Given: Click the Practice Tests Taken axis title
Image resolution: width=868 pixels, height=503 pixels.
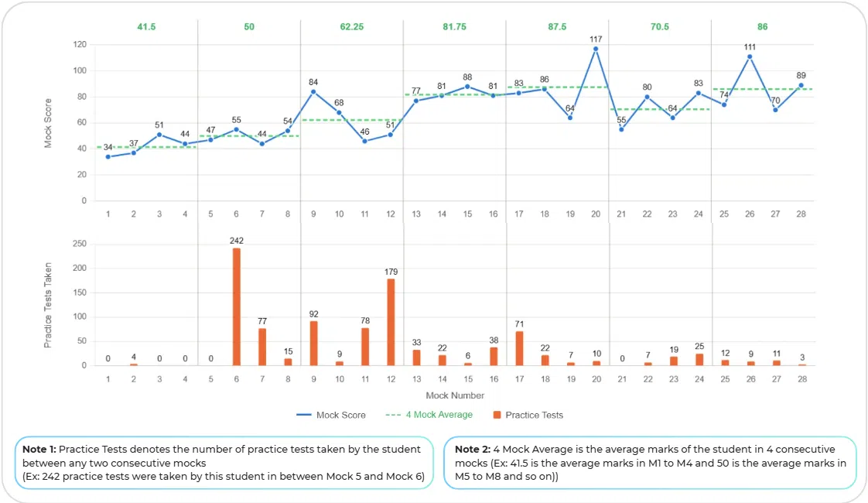Looking at the screenshot, I should (x=48, y=305).
